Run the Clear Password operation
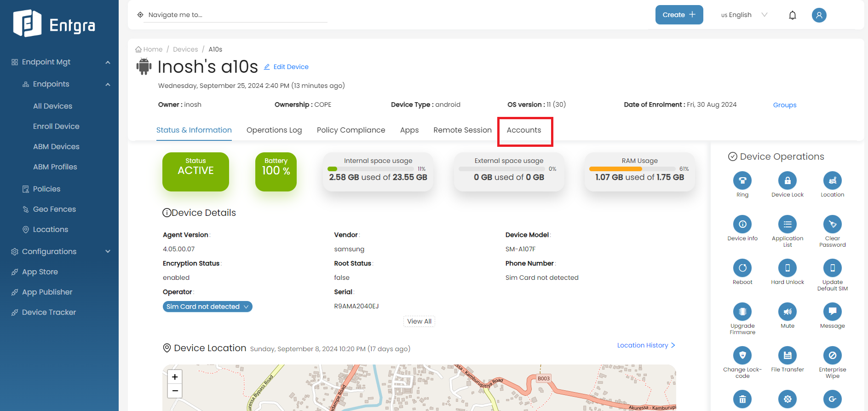 click(833, 224)
